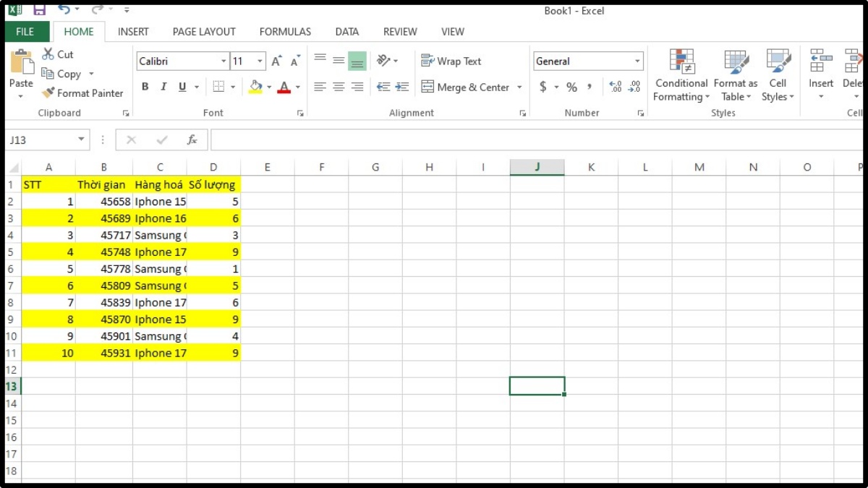This screenshot has width=868, height=488.
Task: Toggle Bold formatting
Action: click(145, 87)
